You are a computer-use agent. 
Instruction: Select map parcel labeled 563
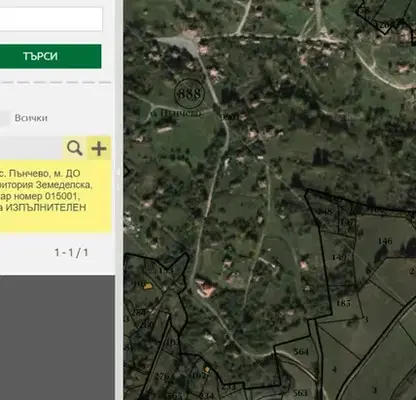300,392
